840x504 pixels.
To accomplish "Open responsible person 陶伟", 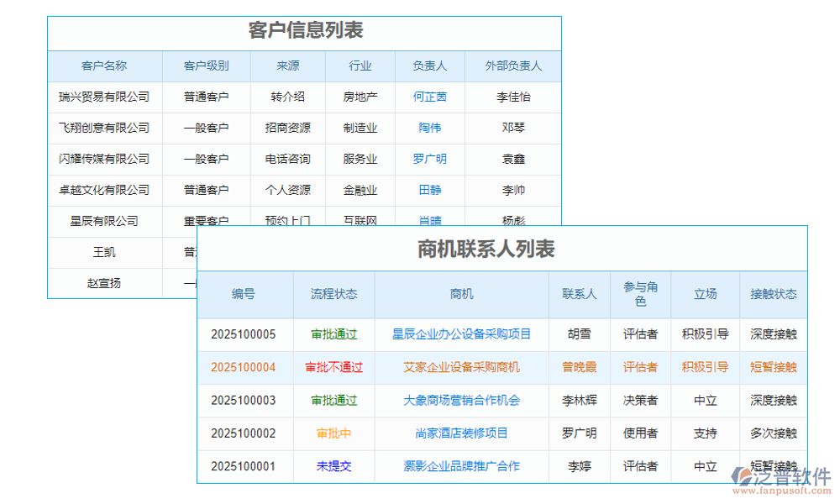I will coord(430,128).
